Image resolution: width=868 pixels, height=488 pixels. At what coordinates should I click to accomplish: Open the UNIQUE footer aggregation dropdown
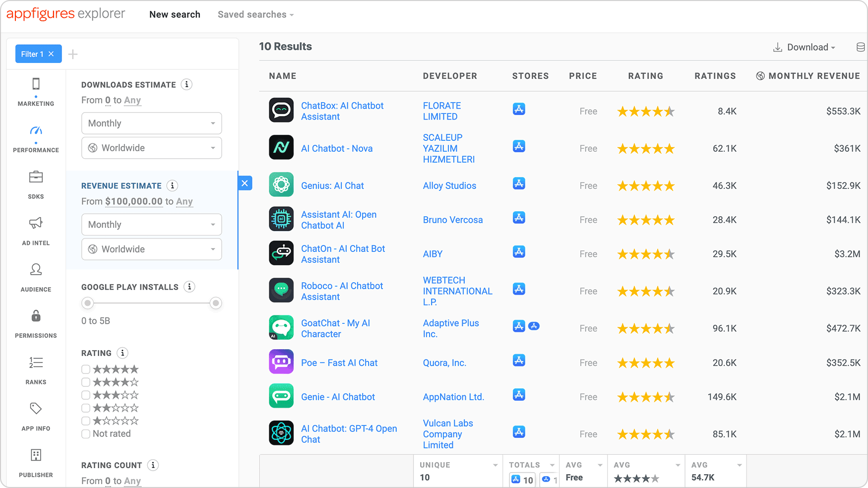(495, 465)
